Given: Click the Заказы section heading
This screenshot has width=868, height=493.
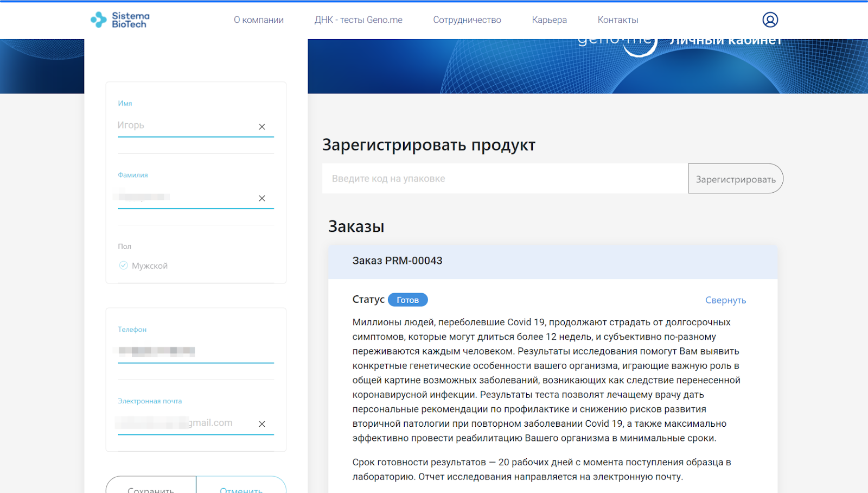Looking at the screenshot, I should coord(356,226).
